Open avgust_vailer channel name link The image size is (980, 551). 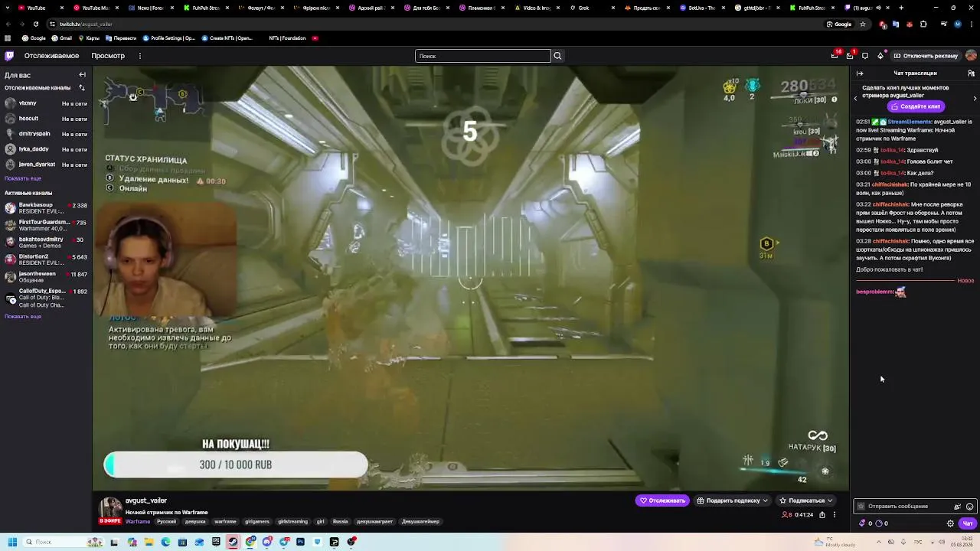click(x=145, y=500)
